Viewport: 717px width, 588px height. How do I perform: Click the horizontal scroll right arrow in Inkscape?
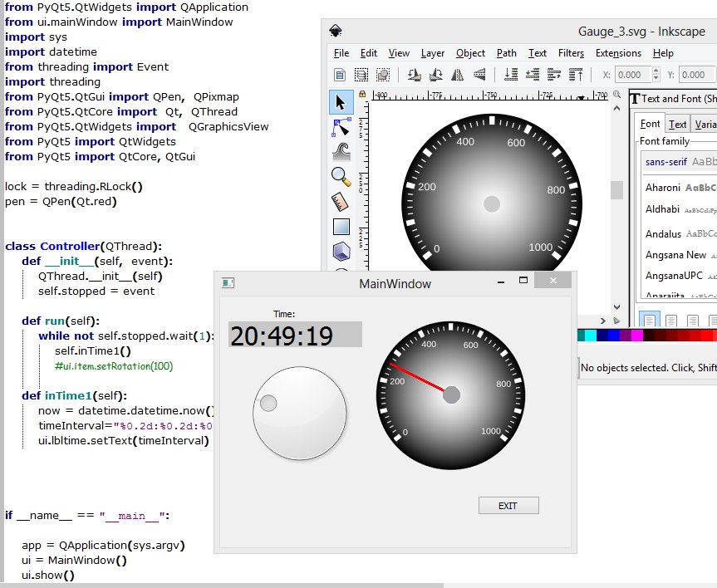point(602,321)
